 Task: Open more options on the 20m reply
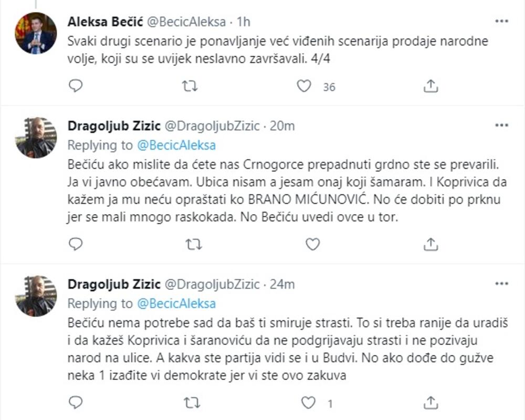point(502,126)
